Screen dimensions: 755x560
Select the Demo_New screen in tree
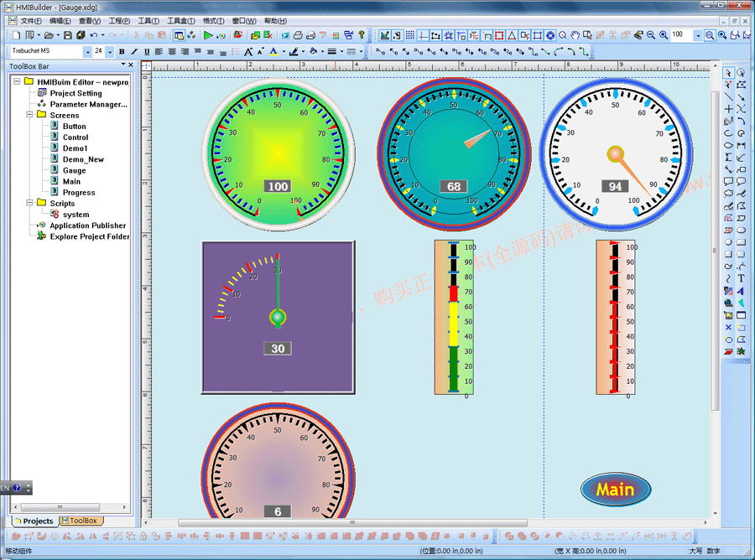83,159
